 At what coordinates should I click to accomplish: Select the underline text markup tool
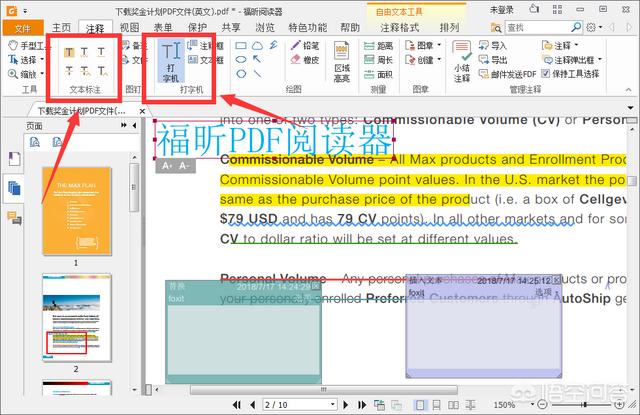pyautogui.click(x=101, y=52)
